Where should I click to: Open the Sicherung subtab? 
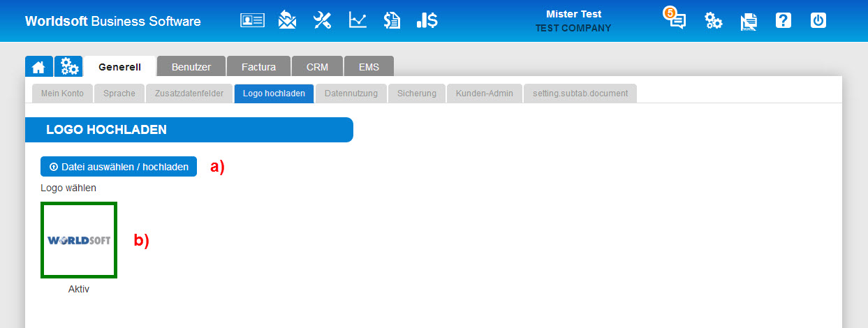coord(417,93)
